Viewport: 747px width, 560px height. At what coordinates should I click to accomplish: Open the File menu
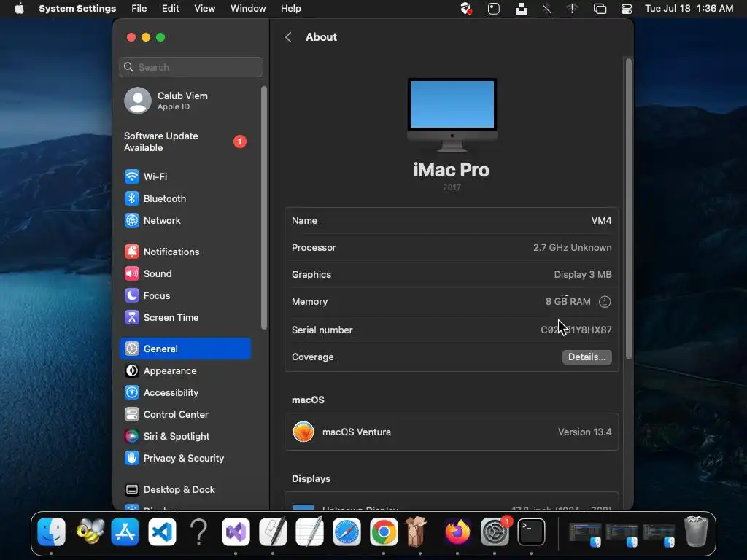pos(139,9)
